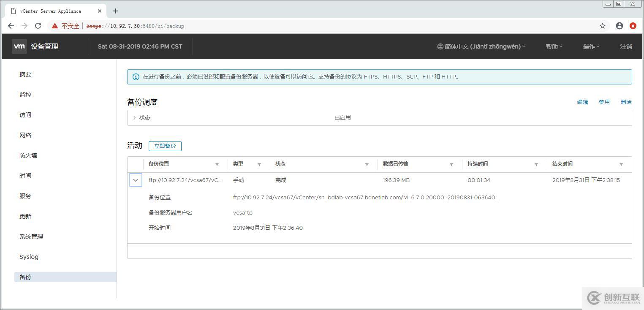Open the filter icon on 备份位置 column
This screenshot has height=310, width=644.
click(x=217, y=164)
